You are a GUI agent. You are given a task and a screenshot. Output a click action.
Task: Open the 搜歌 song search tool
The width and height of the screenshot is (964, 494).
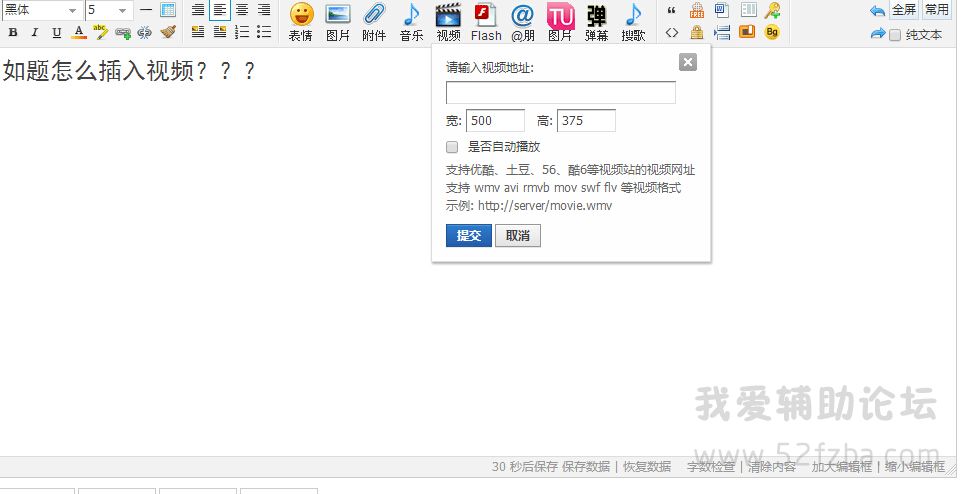633,22
